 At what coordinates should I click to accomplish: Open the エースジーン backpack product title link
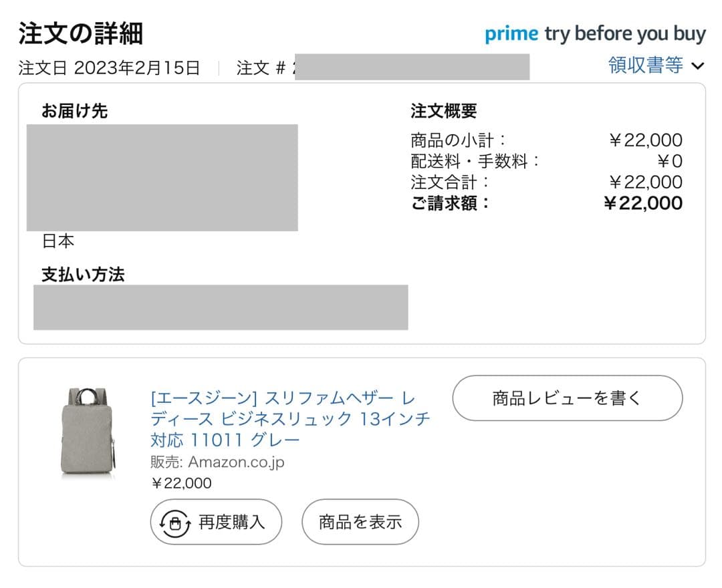coord(289,418)
